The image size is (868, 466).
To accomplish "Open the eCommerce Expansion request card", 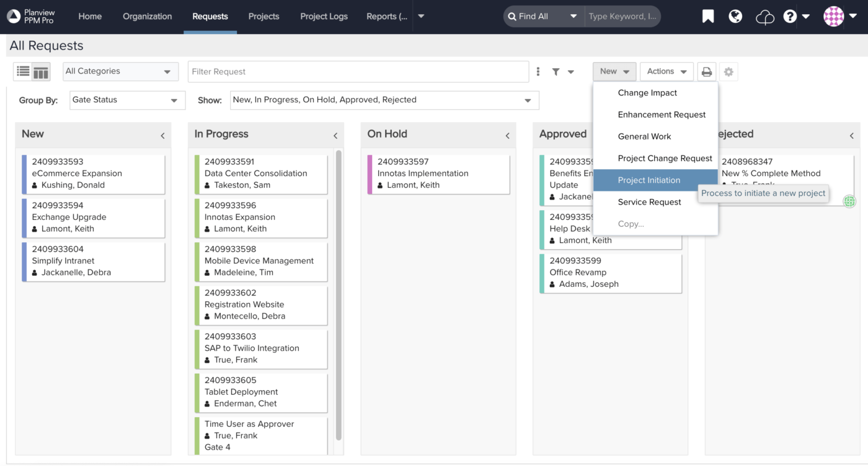I will click(x=94, y=174).
